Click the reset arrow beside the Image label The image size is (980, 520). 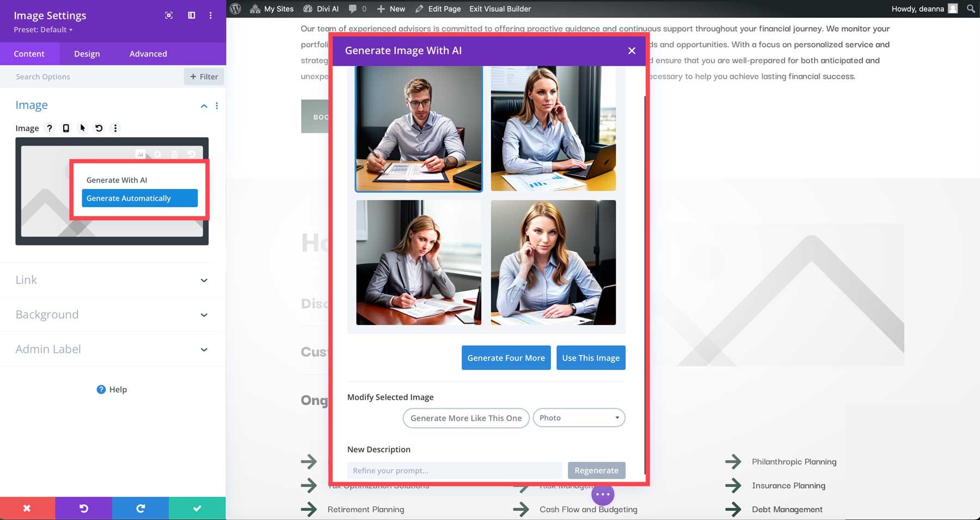point(99,128)
